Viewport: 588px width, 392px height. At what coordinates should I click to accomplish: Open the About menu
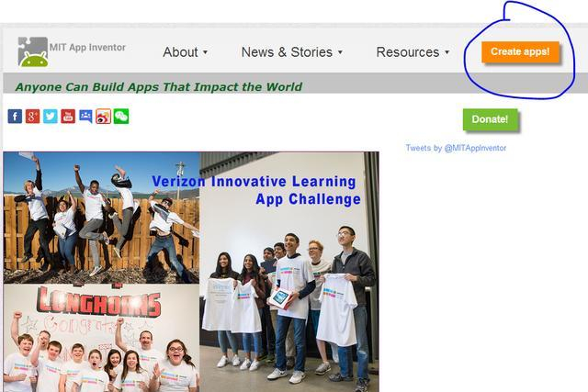[x=180, y=52]
